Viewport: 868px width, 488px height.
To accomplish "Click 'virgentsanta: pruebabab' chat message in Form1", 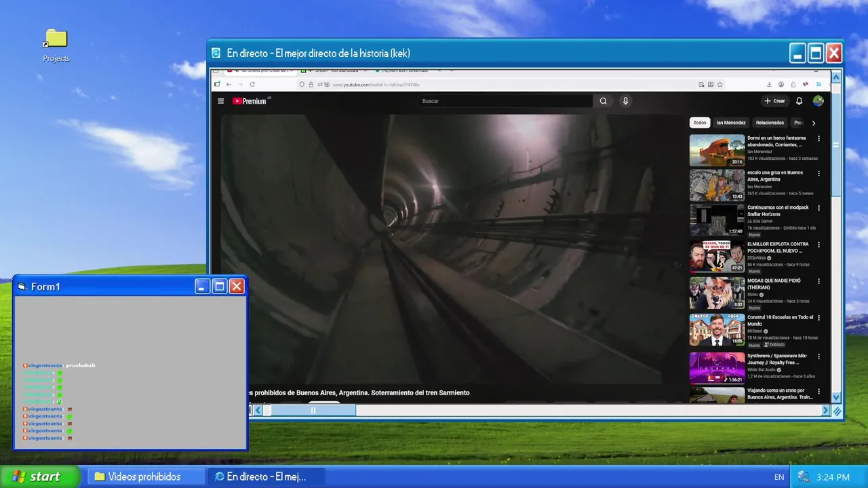I will [59, 365].
